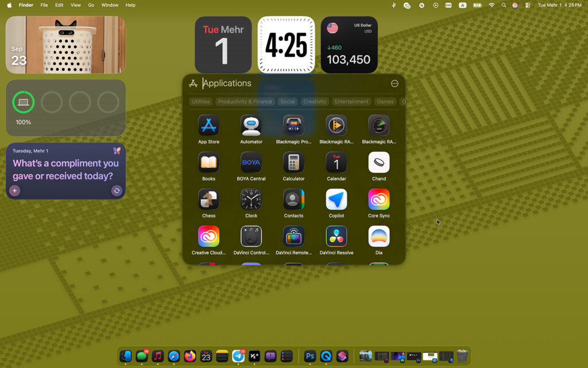Open Reminders from the Dock
Viewport: 588px width, 368px height.
pyautogui.click(x=287, y=356)
